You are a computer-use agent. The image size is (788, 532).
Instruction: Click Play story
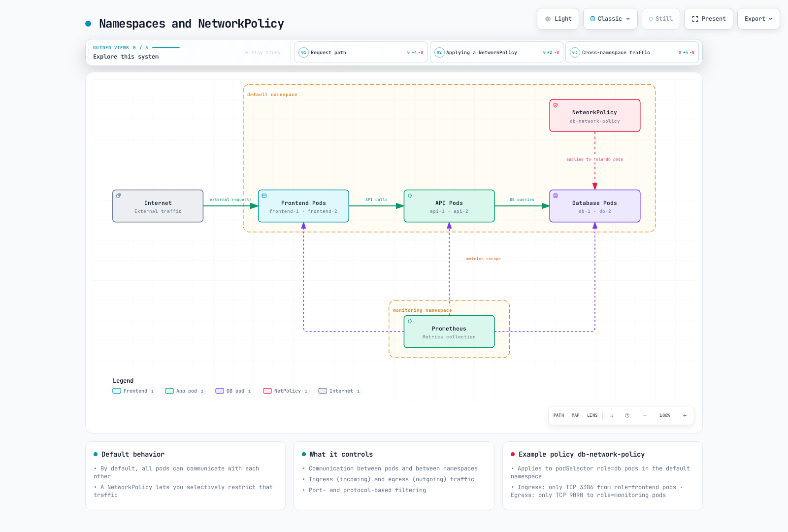coord(263,52)
